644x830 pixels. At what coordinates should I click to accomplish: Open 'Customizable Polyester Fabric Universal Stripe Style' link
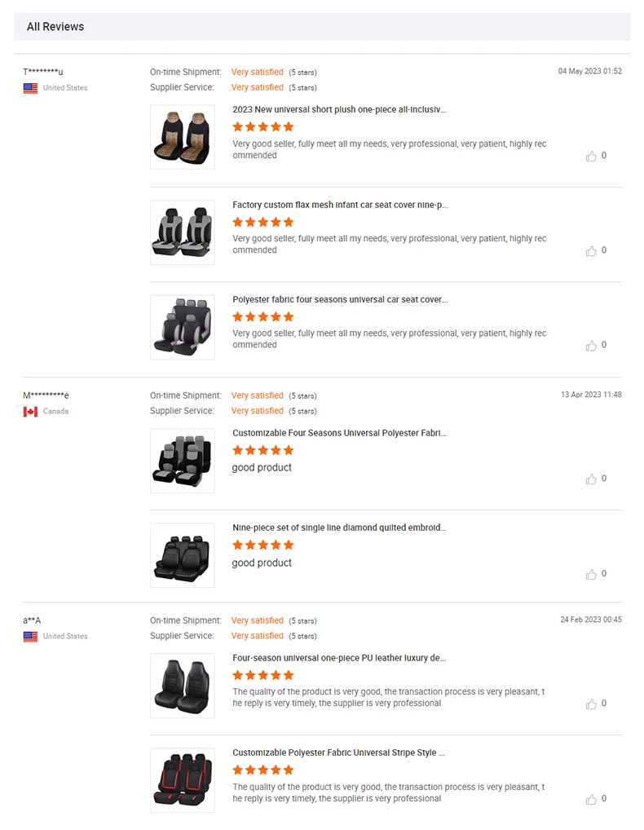pos(338,753)
